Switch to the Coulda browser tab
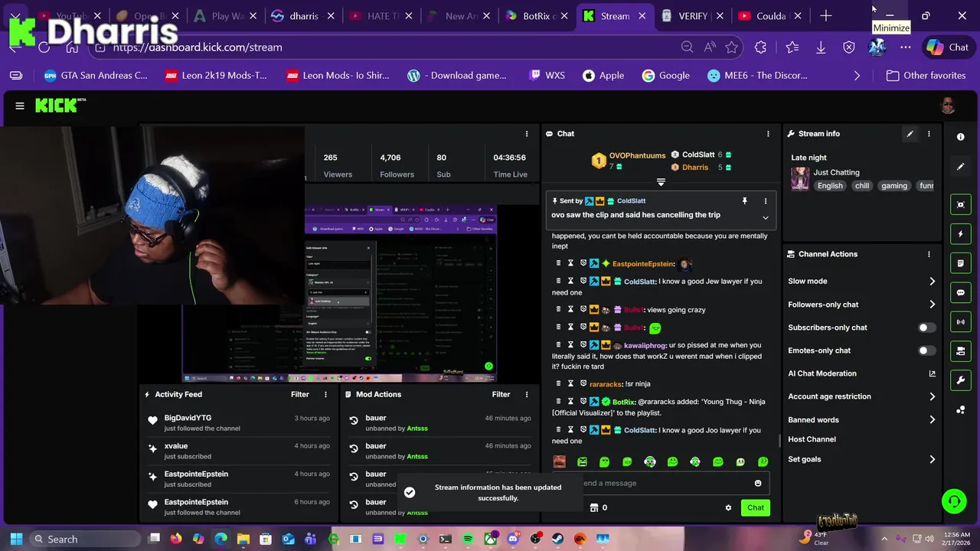Screen dimensions: 980x551 click(770, 16)
